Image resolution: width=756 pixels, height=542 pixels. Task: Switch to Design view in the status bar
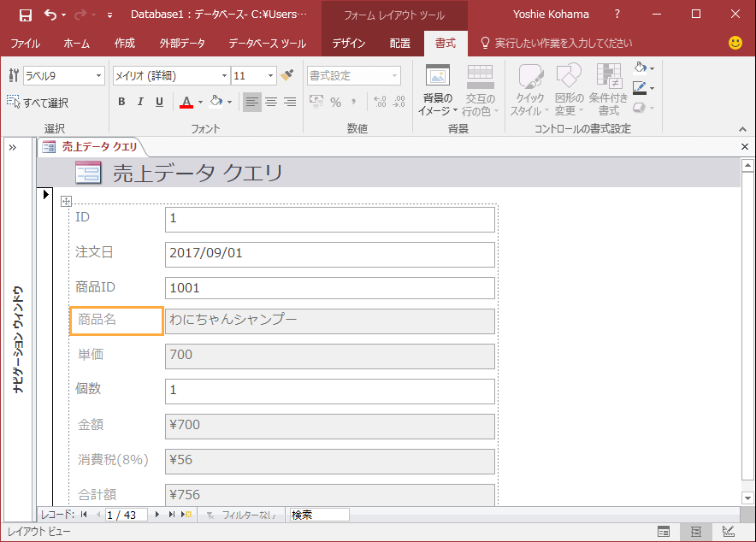pos(728,532)
